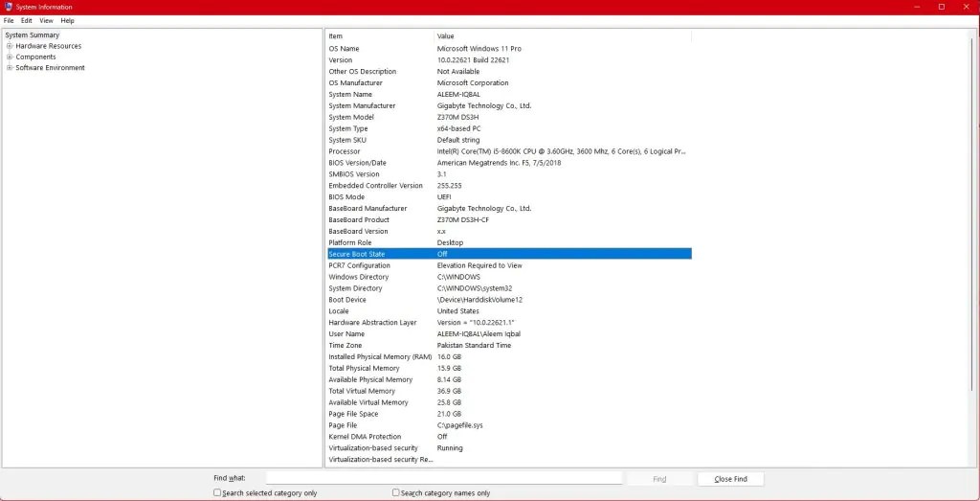Select the Time Zone row
The height and width of the screenshot is (501, 980).
pos(509,345)
